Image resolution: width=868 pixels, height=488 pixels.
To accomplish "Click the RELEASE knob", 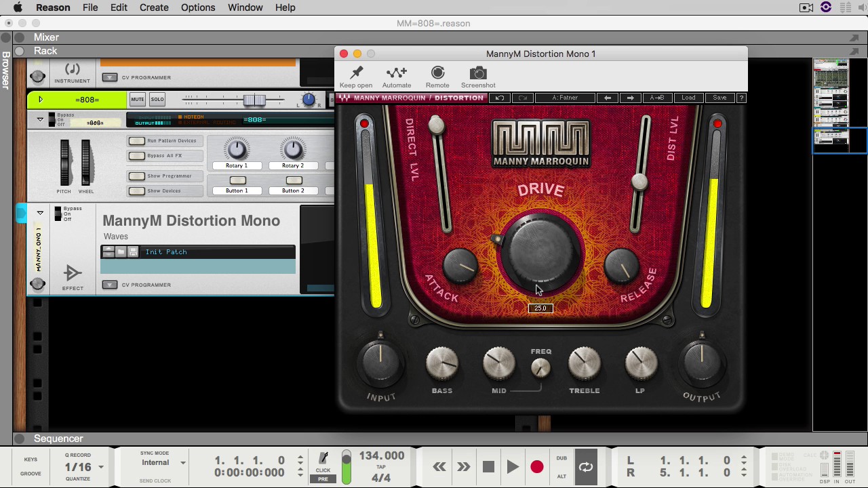I will [x=621, y=265].
